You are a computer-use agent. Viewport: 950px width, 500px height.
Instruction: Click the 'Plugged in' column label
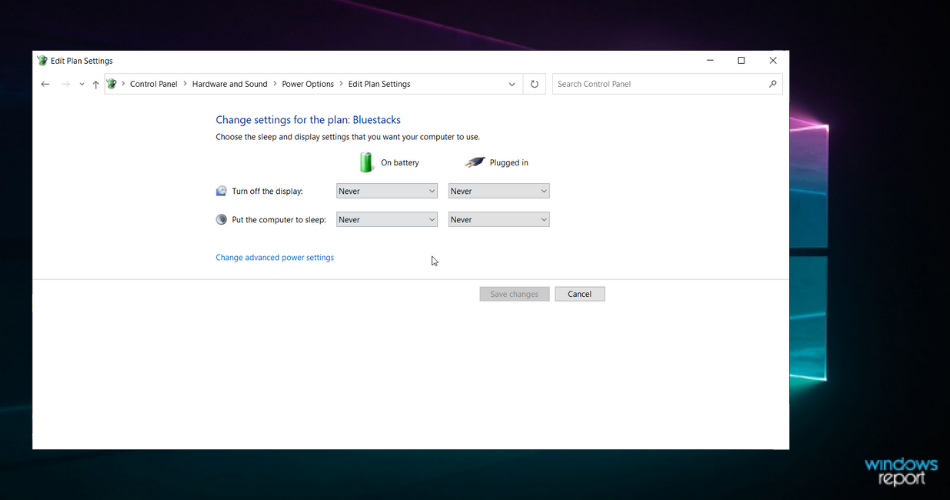tap(509, 162)
